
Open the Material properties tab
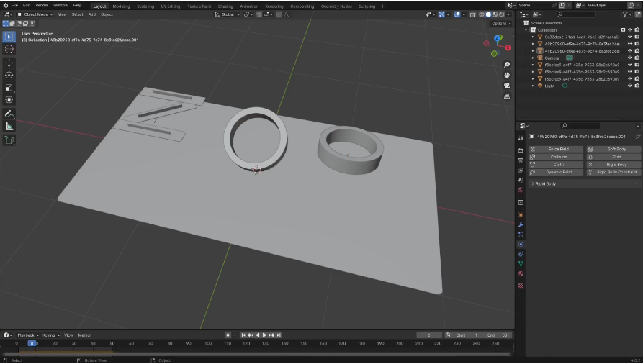(x=521, y=274)
